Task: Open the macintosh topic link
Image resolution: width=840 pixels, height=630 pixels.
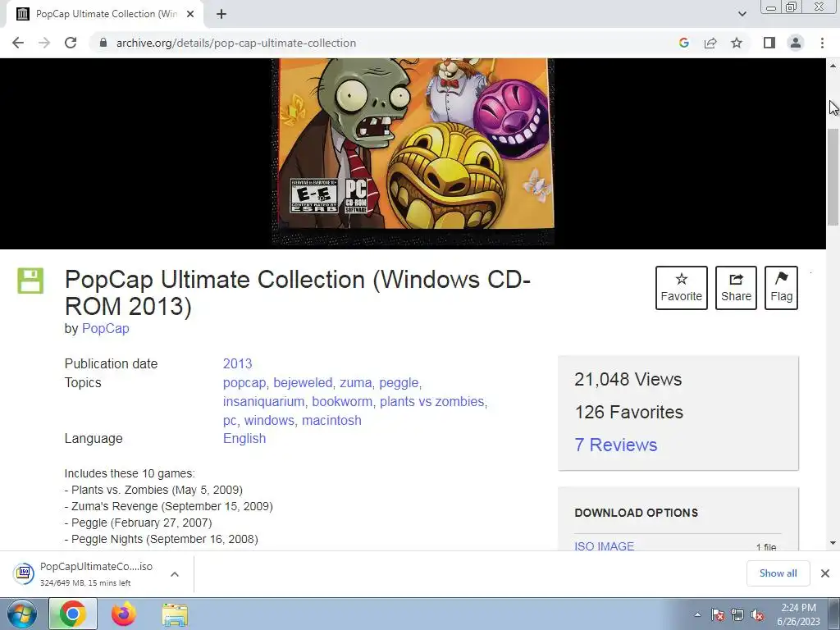Action: coord(331,421)
